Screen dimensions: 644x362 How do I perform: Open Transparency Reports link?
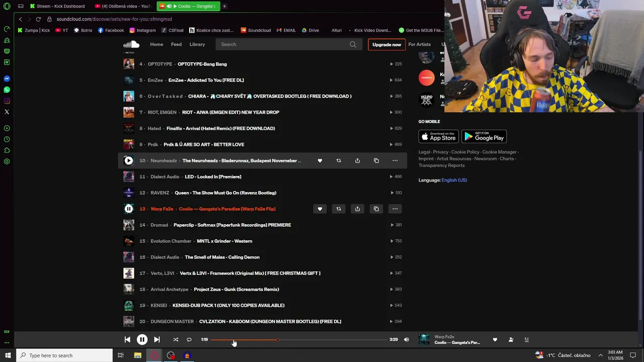click(442, 165)
